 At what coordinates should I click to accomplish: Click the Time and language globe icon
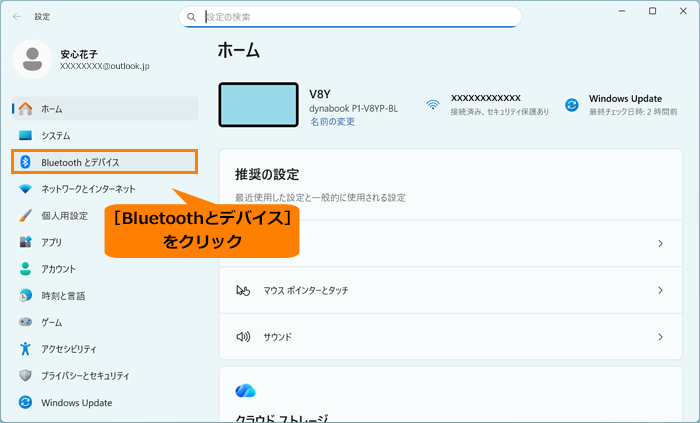(x=25, y=295)
